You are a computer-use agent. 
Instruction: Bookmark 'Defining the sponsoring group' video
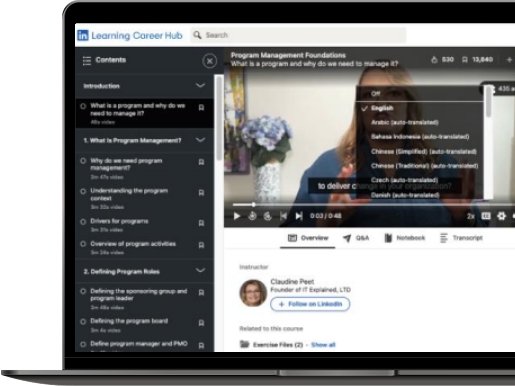[201, 293]
